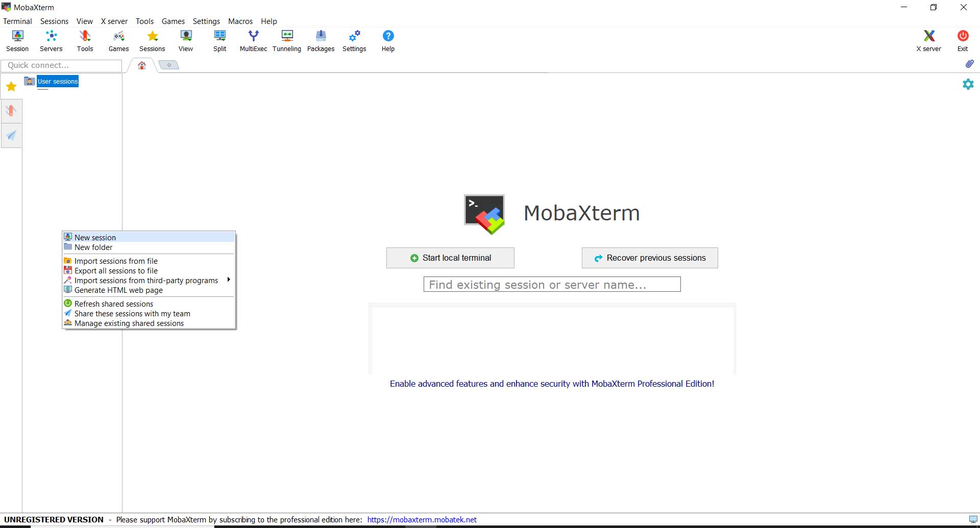Open the MultiExec toolbar icon
The width and height of the screenshot is (980, 528).
click(x=253, y=41)
